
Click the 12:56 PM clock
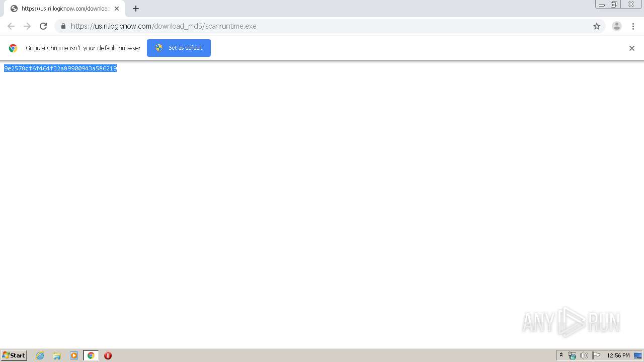click(618, 355)
